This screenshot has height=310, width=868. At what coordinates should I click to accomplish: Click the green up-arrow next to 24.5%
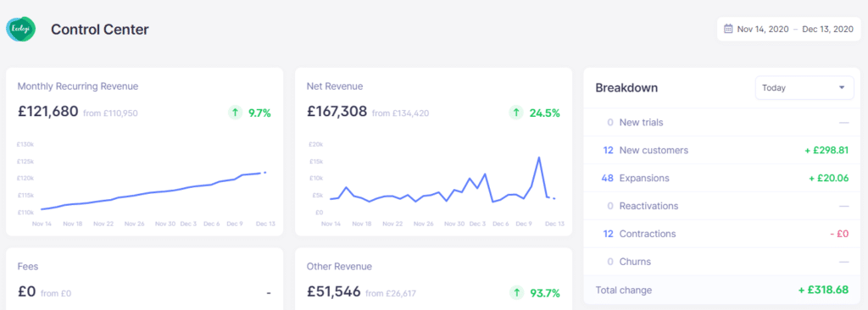point(516,113)
